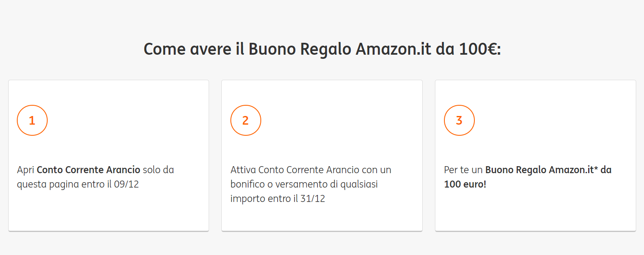Select the '09/12' deadline date in step 1
The image size is (644, 255).
click(x=127, y=184)
